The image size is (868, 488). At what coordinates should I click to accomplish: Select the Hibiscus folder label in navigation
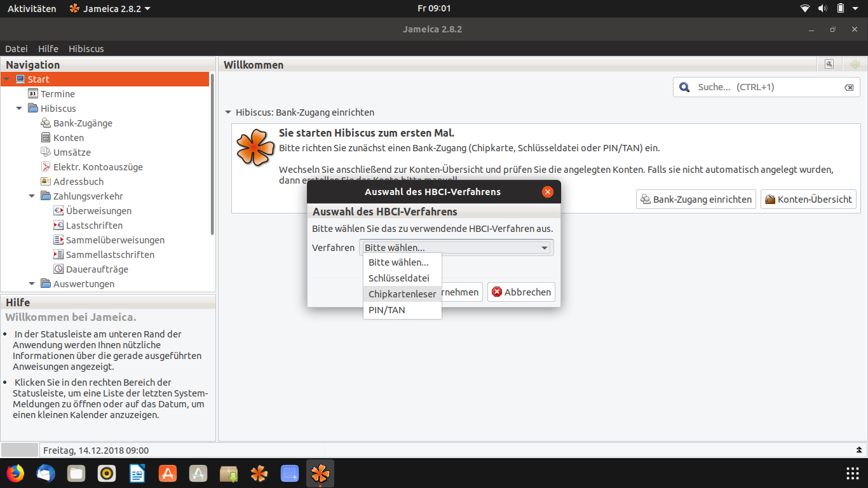coord(58,108)
